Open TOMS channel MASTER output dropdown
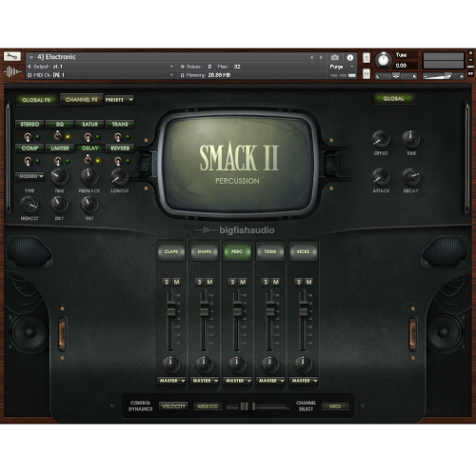Viewport: 476px width, 476px height. (x=270, y=381)
